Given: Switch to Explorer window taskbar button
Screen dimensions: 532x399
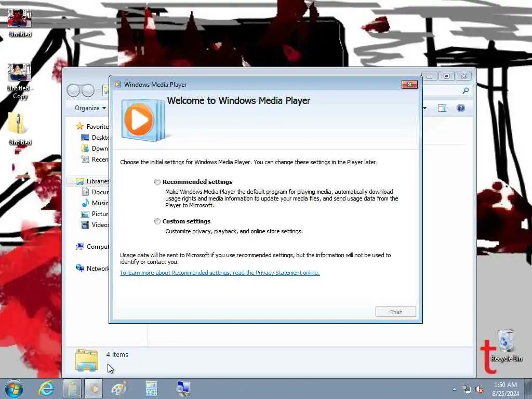Looking at the screenshot, I should coord(72,389).
